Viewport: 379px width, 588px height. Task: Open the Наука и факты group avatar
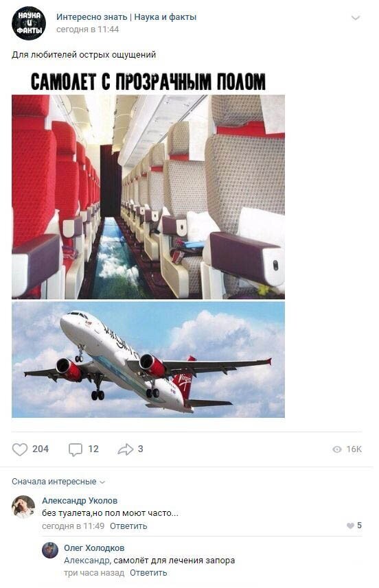pos(29,23)
